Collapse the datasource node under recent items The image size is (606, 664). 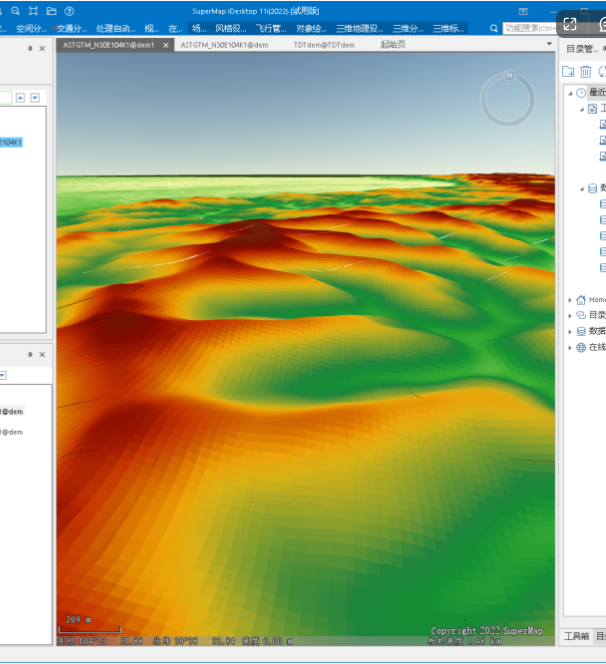coord(581,188)
